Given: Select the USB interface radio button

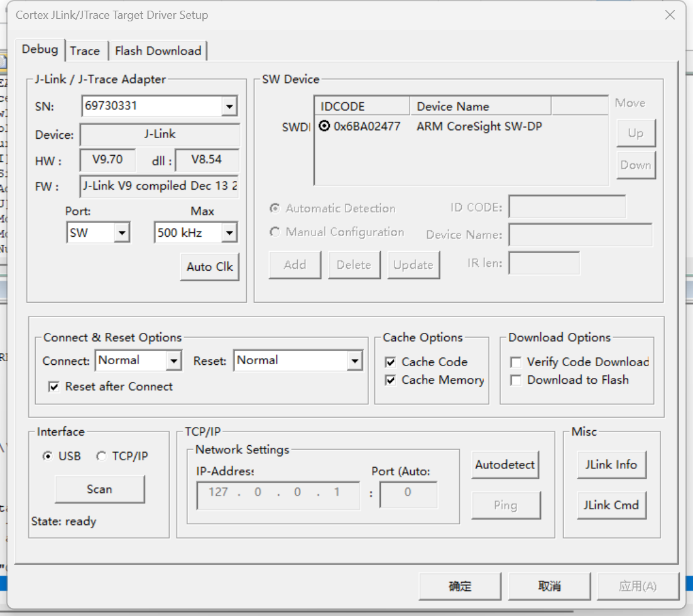Looking at the screenshot, I should coord(47,456).
